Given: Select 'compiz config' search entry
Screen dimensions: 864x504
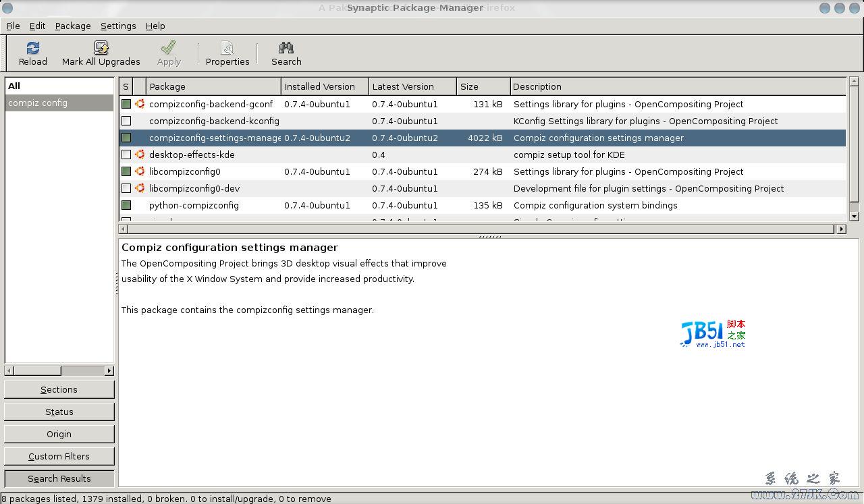Looking at the screenshot, I should (x=59, y=103).
